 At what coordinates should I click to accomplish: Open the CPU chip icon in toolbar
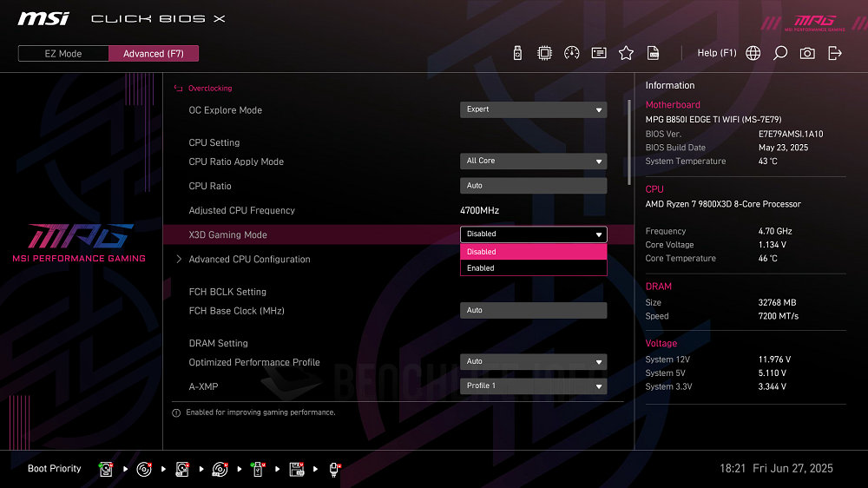click(x=545, y=53)
